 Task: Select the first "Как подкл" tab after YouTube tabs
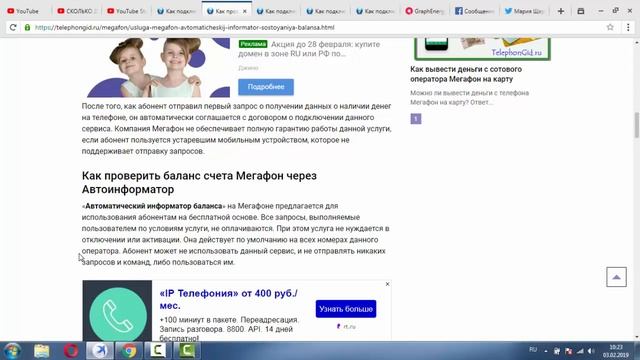point(177,11)
